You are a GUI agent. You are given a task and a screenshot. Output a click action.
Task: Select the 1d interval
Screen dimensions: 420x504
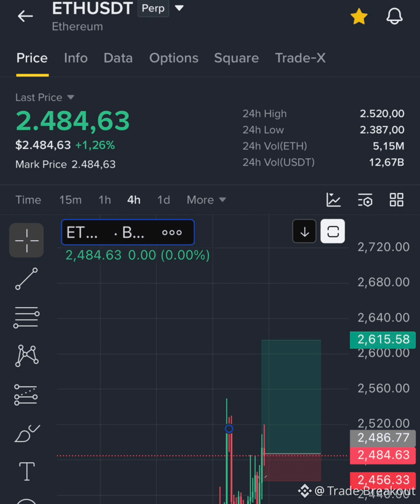[x=163, y=200]
